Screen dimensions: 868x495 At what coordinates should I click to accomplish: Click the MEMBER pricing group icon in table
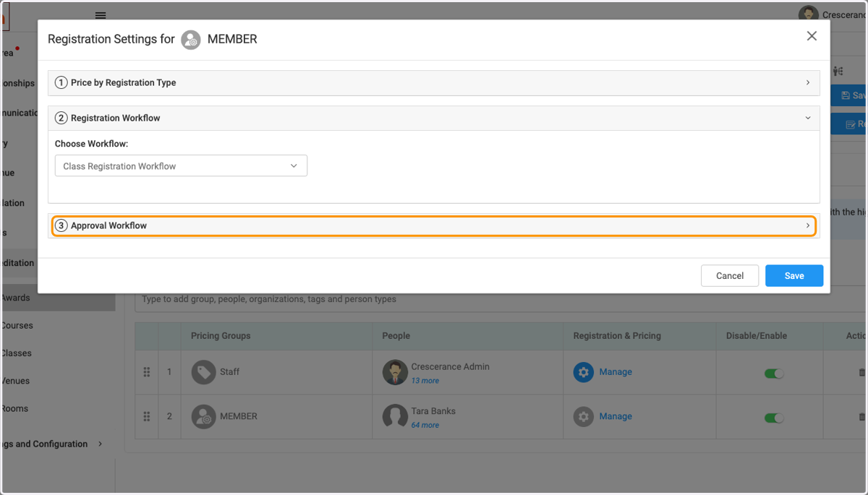204,416
